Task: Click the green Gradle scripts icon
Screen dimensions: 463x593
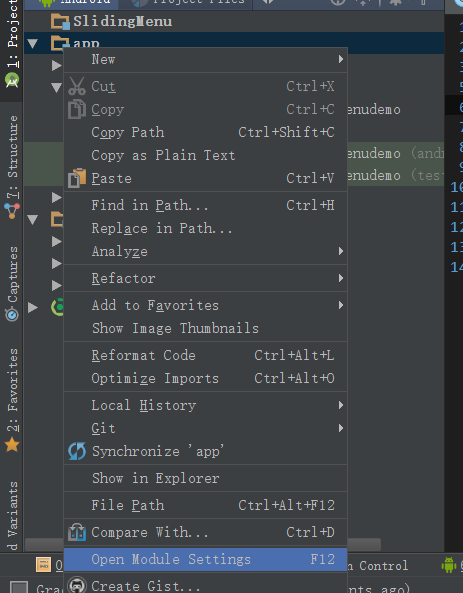Action: (57, 307)
